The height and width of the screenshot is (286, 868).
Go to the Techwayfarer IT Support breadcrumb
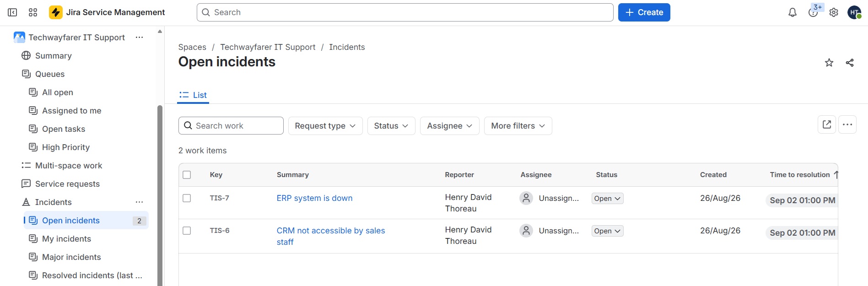click(268, 47)
